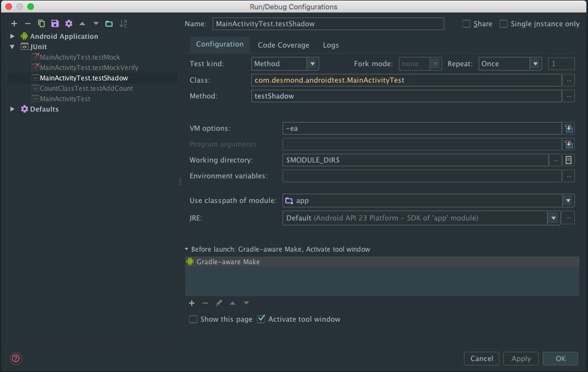This screenshot has width=588, height=372.
Task: Edit the selected before-launch task
Action: point(219,303)
